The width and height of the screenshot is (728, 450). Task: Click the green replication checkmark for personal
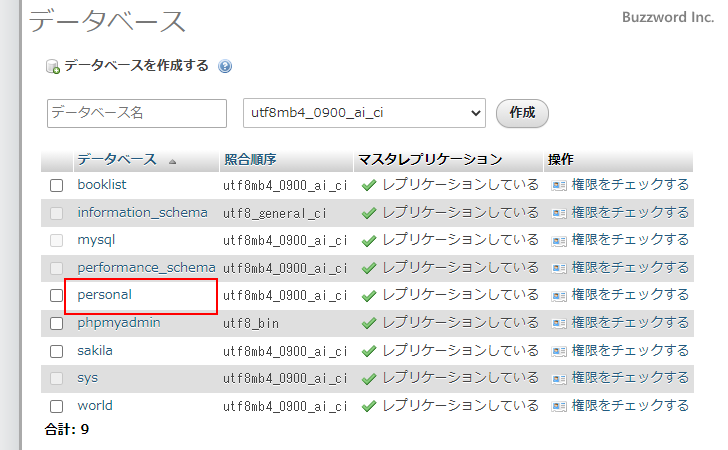click(369, 296)
